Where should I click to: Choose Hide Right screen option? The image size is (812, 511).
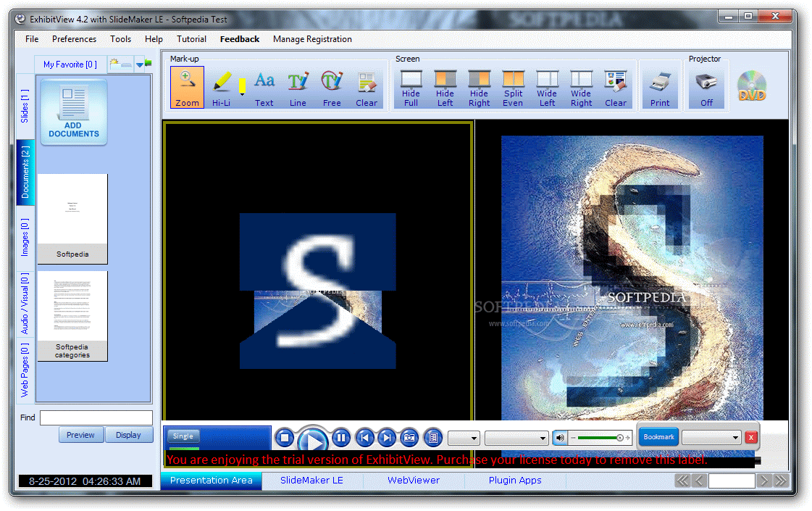pos(479,88)
